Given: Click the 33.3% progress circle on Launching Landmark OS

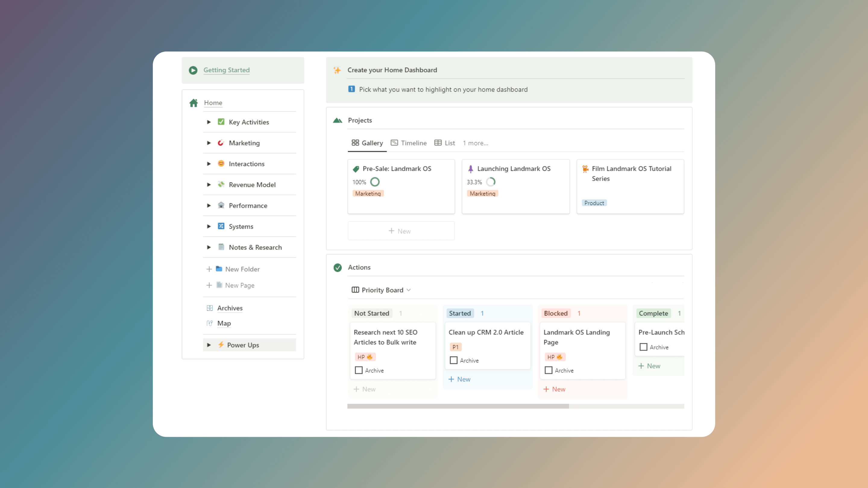Looking at the screenshot, I should 491,182.
